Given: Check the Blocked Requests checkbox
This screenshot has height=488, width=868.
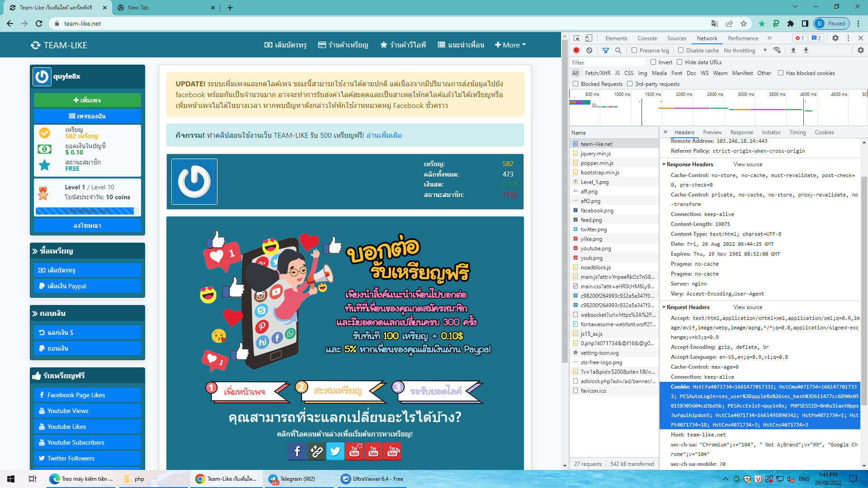Looking at the screenshot, I should [x=576, y=84].
